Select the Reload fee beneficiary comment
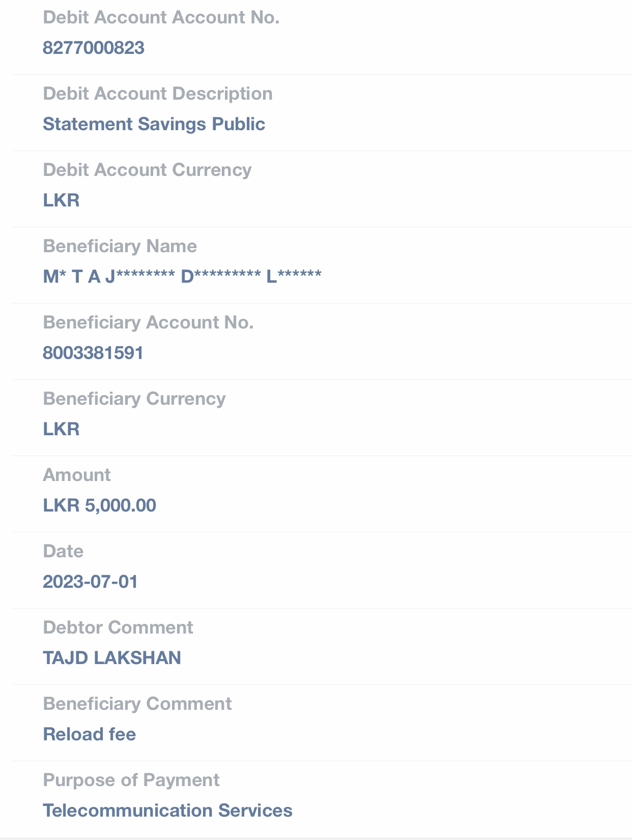The height and width of the screenshot is (840, 632). tap(90, 734)
